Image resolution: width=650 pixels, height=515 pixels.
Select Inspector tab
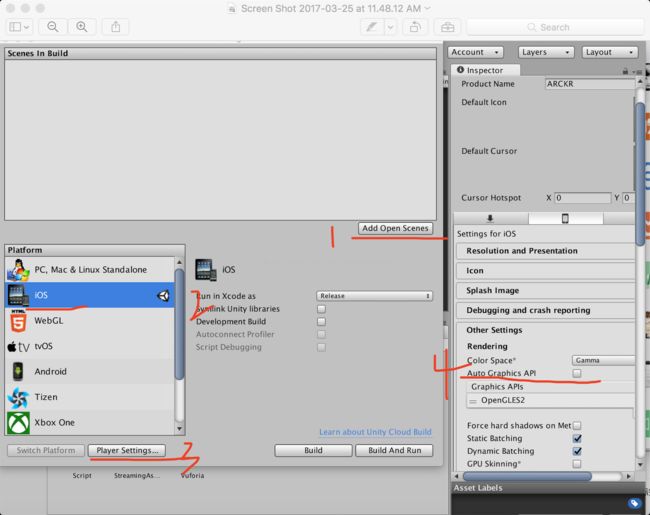pos(485,70)
